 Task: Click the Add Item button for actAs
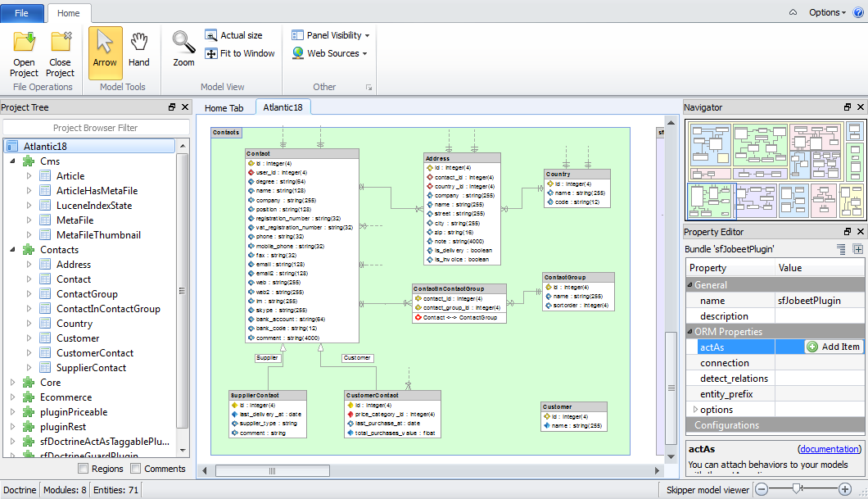tap(834, 347)
